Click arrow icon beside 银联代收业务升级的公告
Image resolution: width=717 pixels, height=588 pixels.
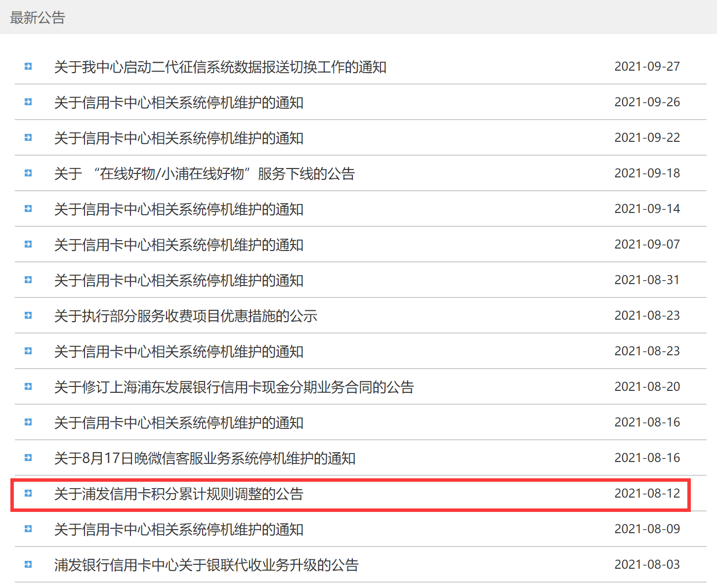click(28, 564)
